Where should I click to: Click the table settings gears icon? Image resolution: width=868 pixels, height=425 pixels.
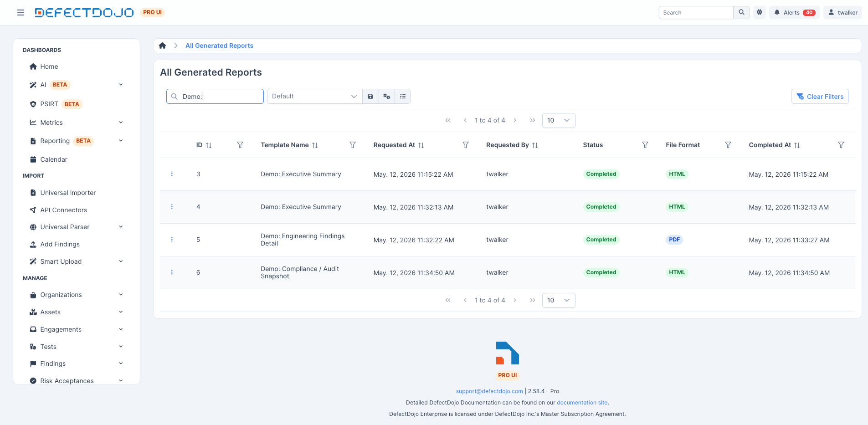click(x=386, y=96)
